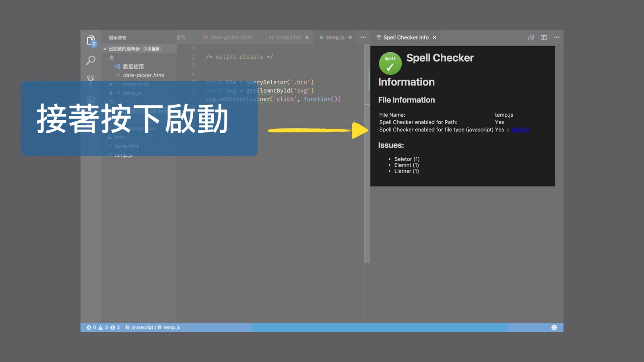Click the green Spell checkmark logo

pos(390,64)
